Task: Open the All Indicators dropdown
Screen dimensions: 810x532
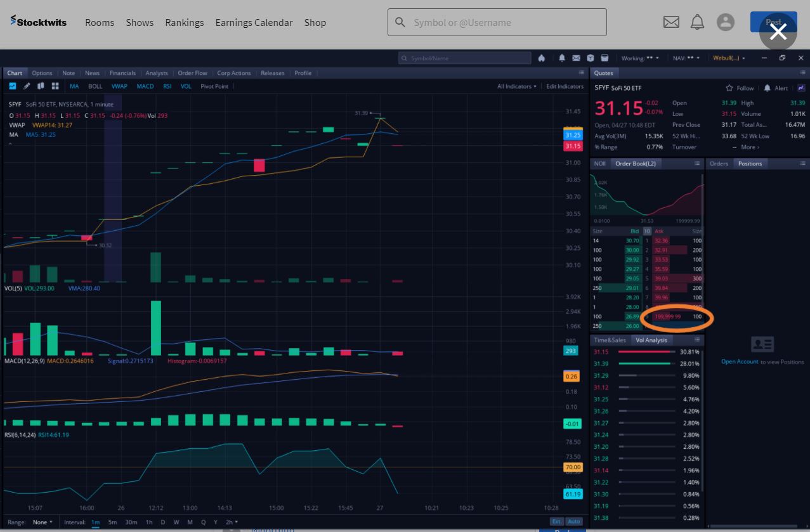Action: pos(517,86)
